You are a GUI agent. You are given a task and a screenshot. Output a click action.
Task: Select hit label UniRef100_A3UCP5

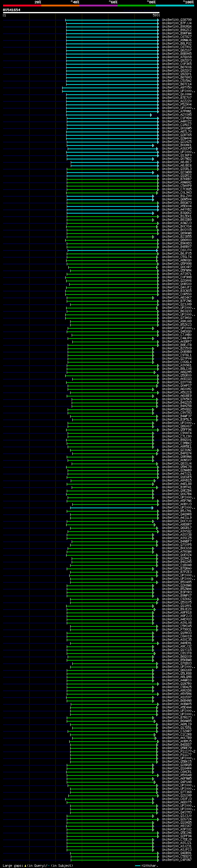[x=177, y=149]
